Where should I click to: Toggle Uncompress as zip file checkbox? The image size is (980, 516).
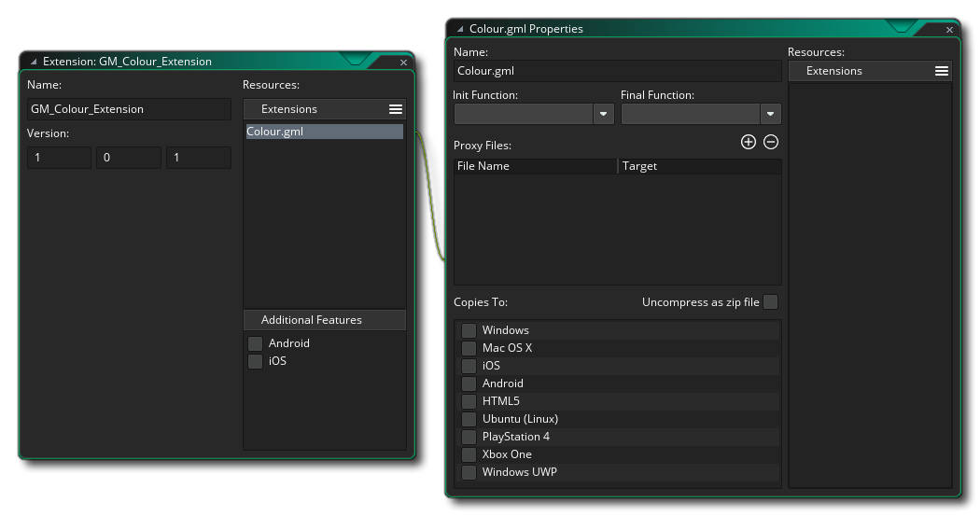tap(770, 302)
